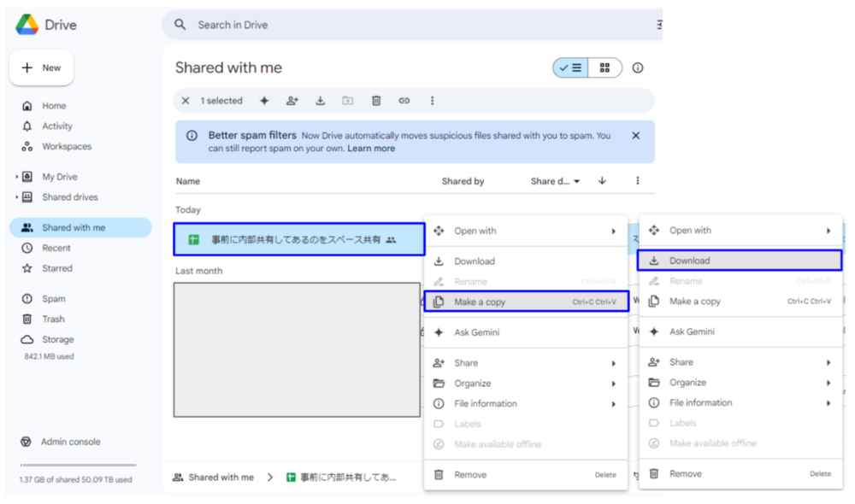Open more actions with the three-dot icon
Viewport: 855px width, 504px height.
pos(432,100)
